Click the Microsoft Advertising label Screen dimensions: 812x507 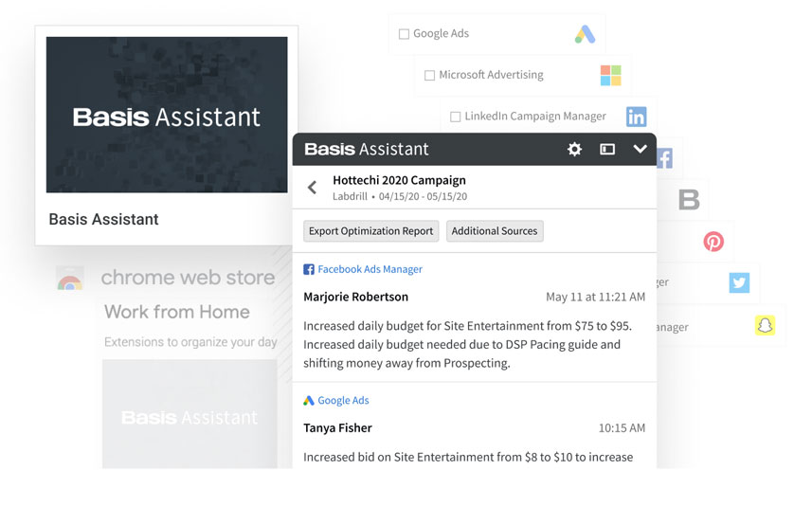(x=491, y=75)
